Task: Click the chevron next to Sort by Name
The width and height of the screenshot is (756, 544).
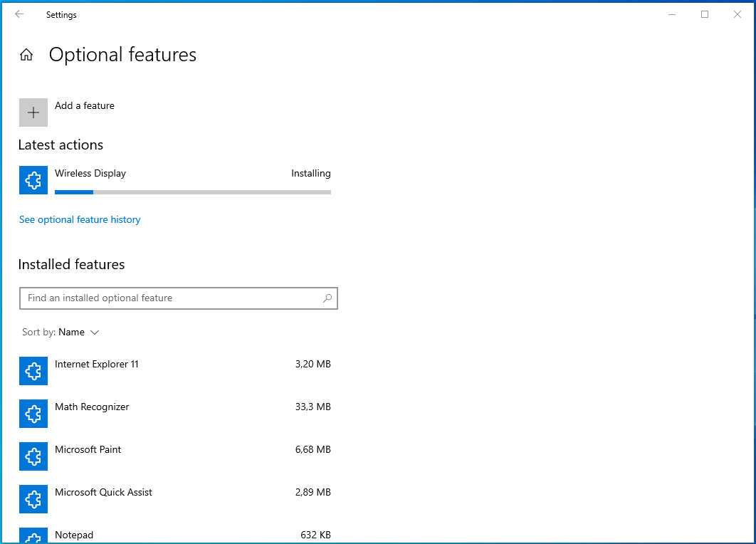Action: click(x=95, y=333)
